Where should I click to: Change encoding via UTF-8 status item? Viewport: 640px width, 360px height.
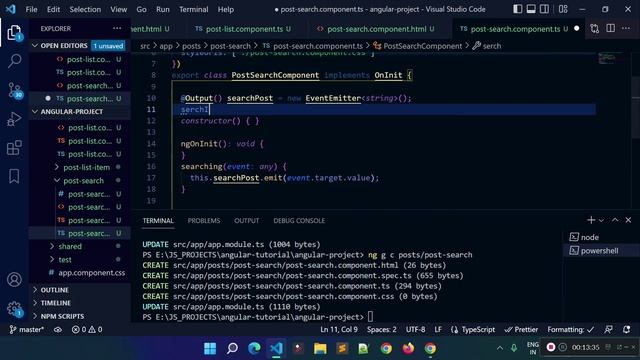tap(415, 329)
